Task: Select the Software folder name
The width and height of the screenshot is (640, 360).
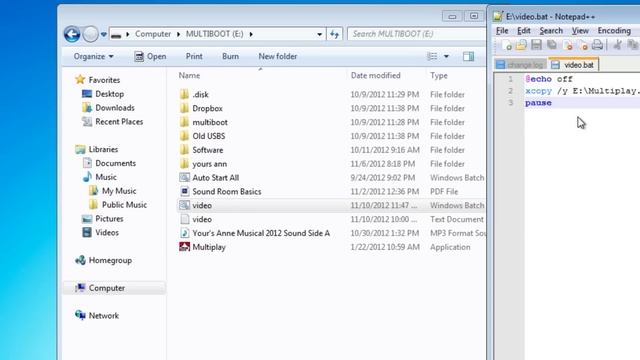Action: pyautogui.click(x=208, y=150)
